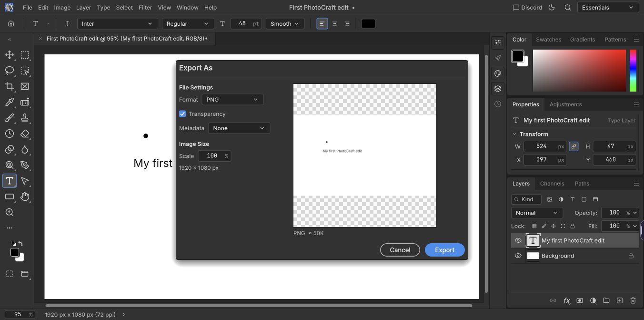Switch to the Adjustments tab

point(565,104)
